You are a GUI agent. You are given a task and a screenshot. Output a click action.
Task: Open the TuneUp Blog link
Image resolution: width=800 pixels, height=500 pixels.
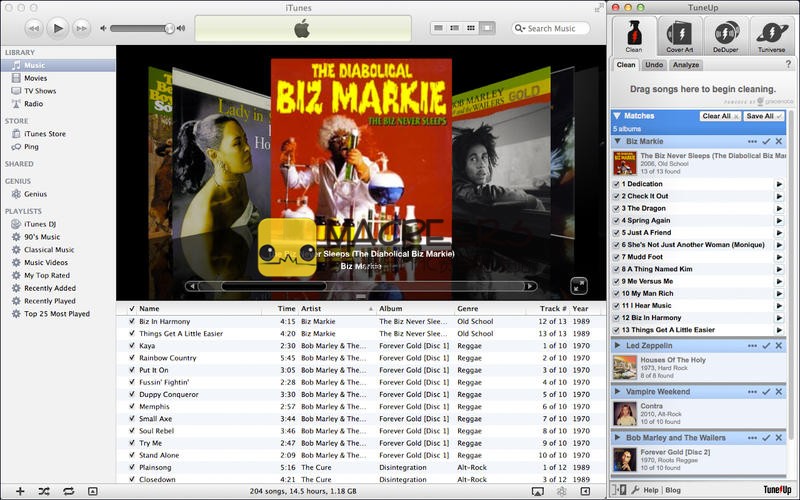pos(673,490)
